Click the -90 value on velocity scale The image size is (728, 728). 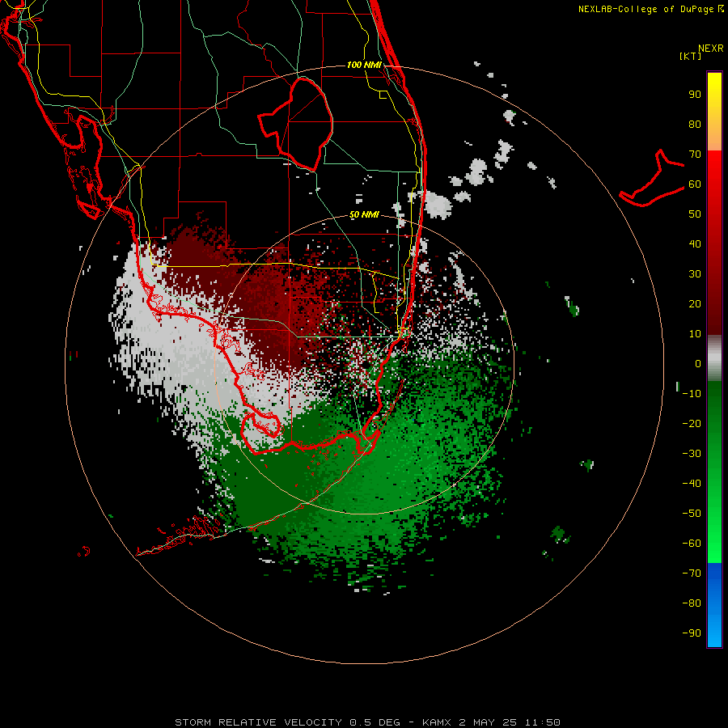coord(692,633)
